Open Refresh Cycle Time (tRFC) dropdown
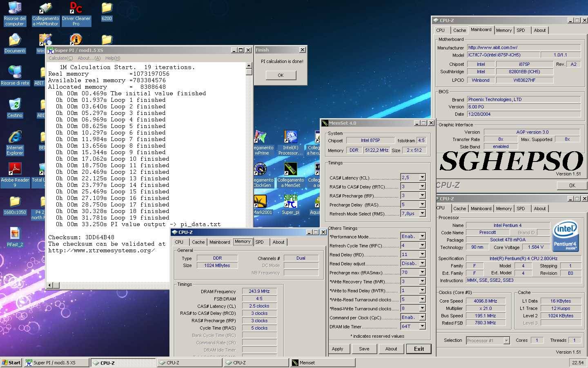This screenshot has height=368, width=588. pos(422,245)
